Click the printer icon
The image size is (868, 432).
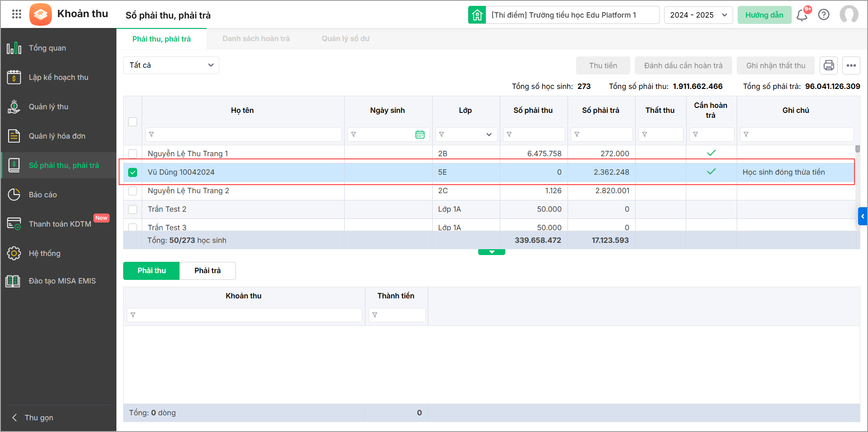pos(829,65)
